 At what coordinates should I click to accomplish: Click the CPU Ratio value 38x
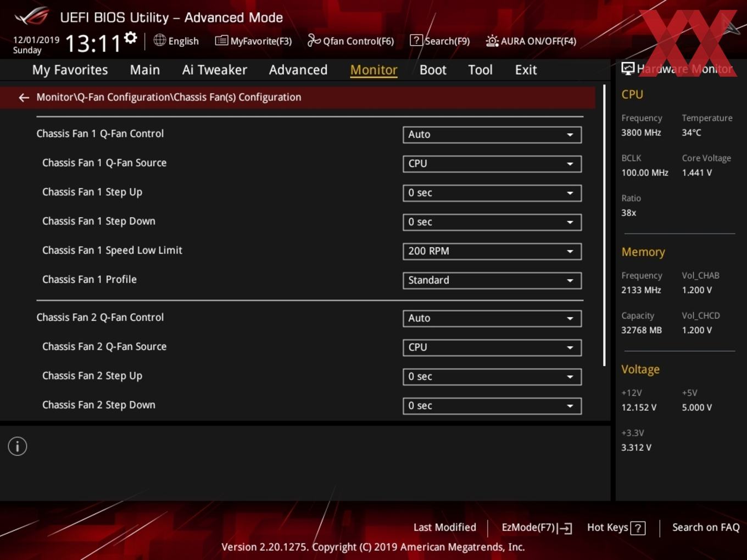(x=628, y=212)
